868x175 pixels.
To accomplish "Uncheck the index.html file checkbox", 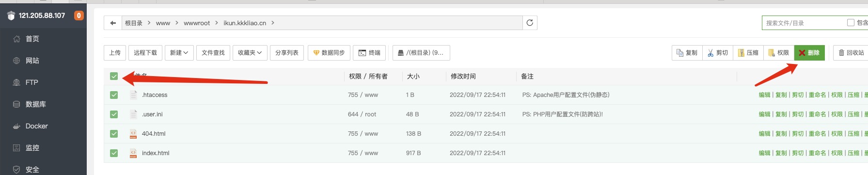I will coord(114,153).
